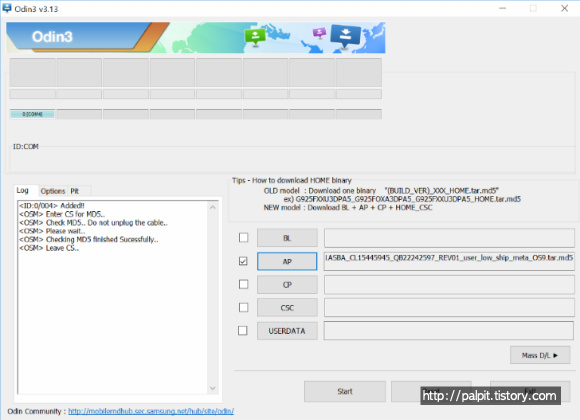Click the Start button
This screenshot has width=580, height=420.
(345, 391)
